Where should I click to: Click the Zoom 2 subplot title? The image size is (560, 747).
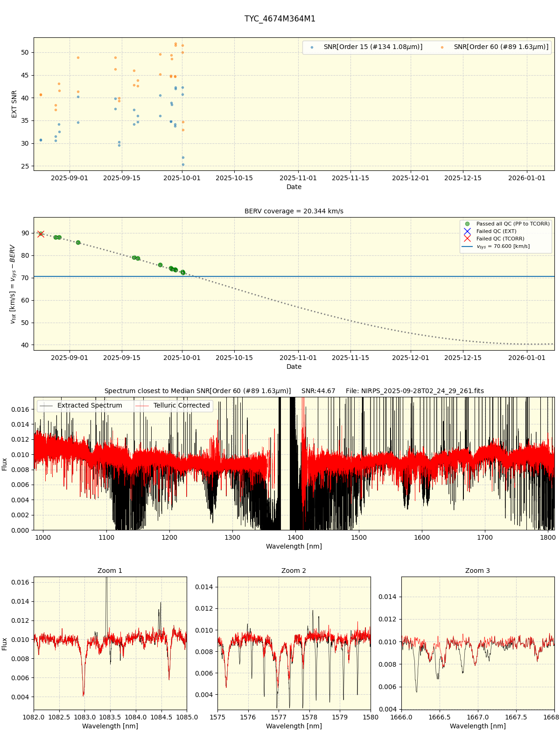coord(294,571)
